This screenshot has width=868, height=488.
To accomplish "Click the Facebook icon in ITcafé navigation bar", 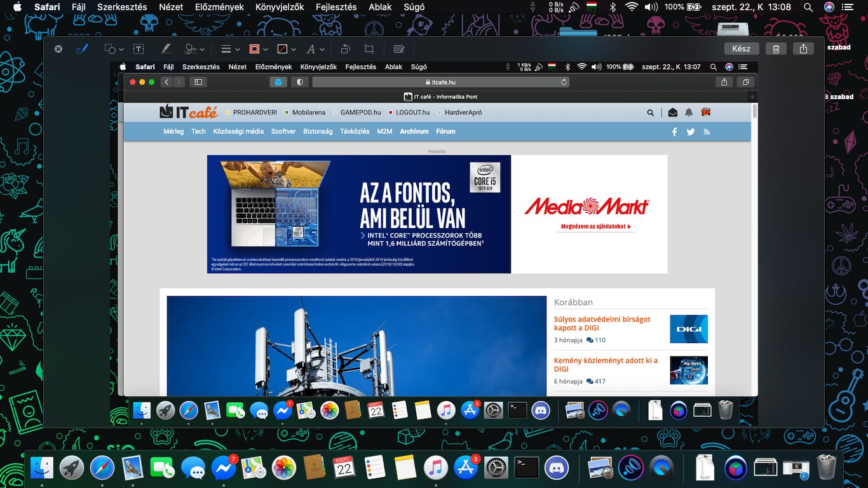I will [x=675, y=132].
